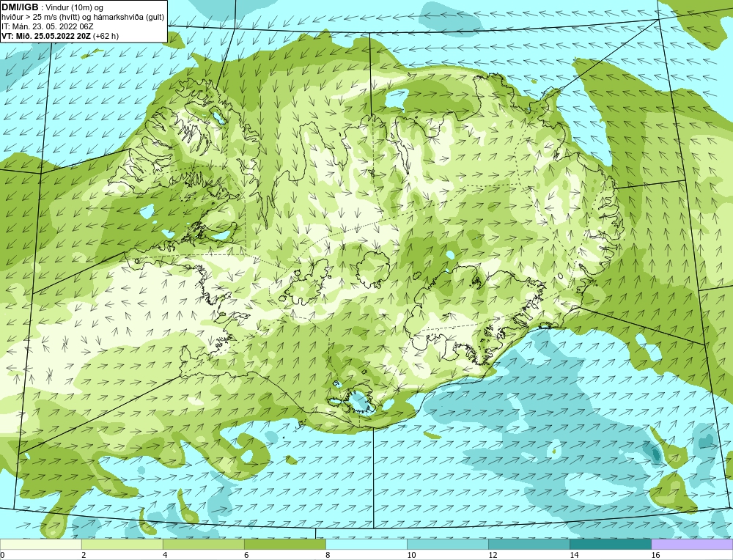733x560 pixels.
Task: Click the 'IT: Mán. 23. 05. 2022 06Z' line
Action: (x=48, y=26)
